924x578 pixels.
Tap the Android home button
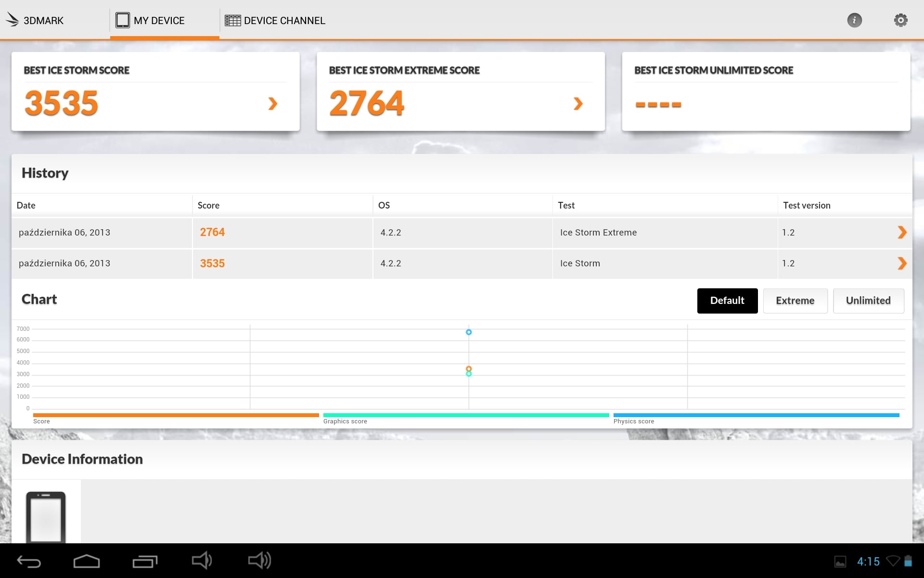[x=87, y=561]
